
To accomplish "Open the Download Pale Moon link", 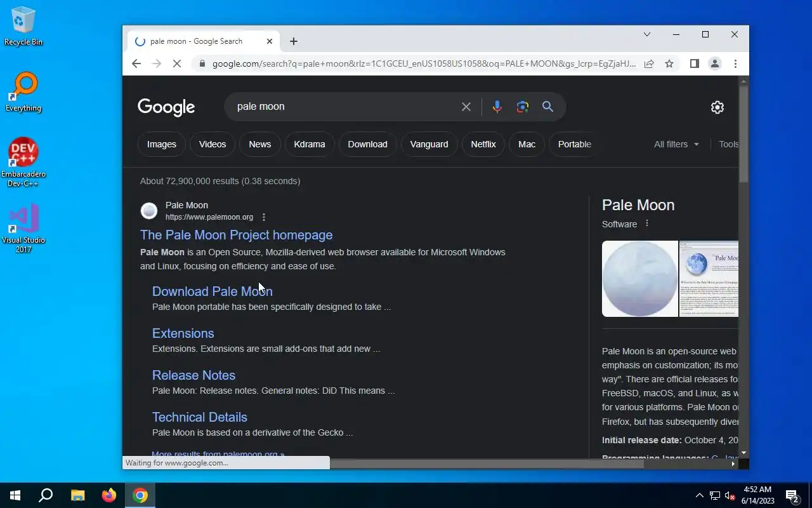I will pyautogui.click(x=213, y=291).
